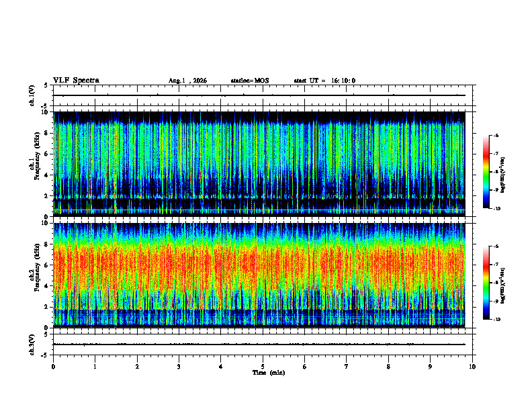The height and width of the screenshot is (411, 532).
Task: Click tick label "10" on the time axis
Action: point(472,367)
